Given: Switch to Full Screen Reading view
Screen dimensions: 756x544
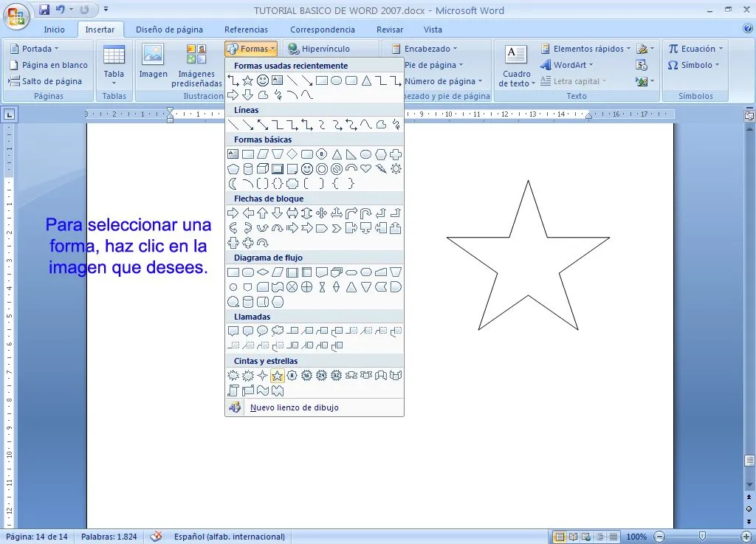Looking at the screenshot, I should pos(573,537).
